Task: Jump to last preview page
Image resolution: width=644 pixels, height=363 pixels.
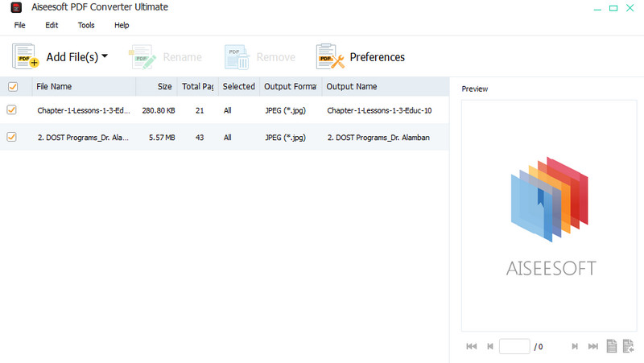Action: [593, 347]
